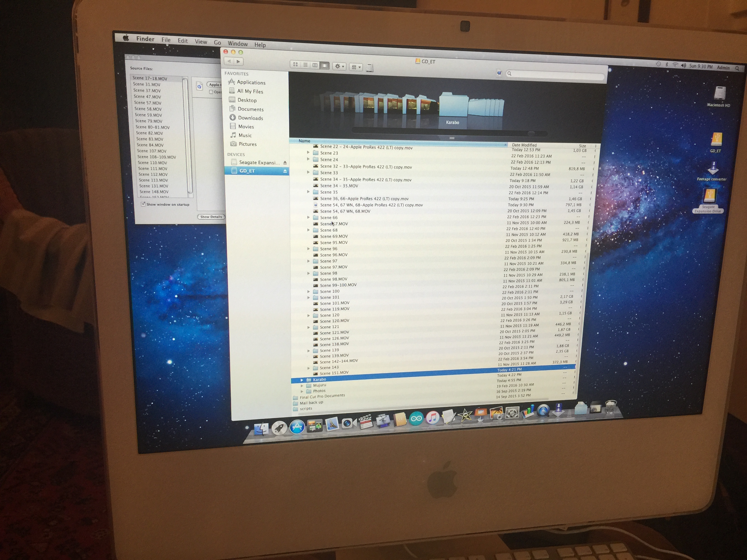Switch to list view in Finder toolbar

coord(305,65)
